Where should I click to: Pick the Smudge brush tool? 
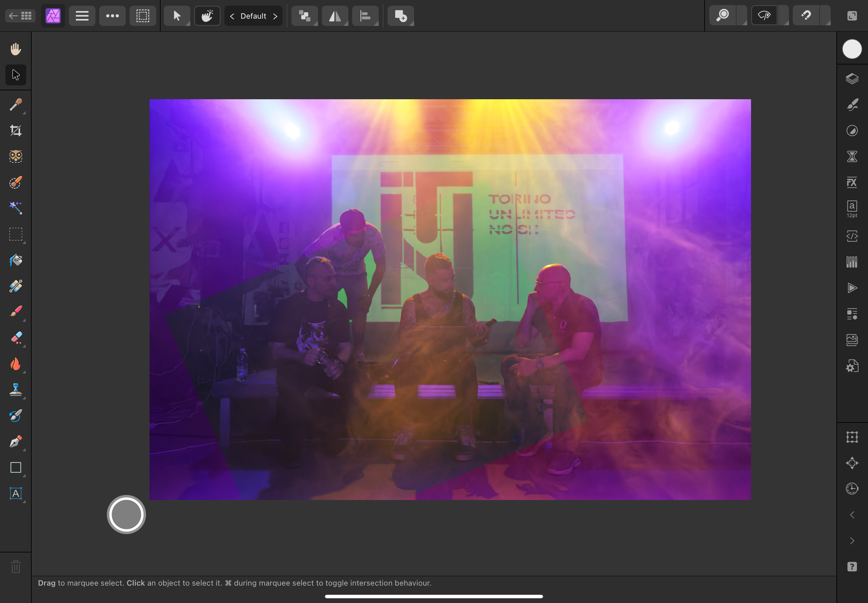(15, 416)
